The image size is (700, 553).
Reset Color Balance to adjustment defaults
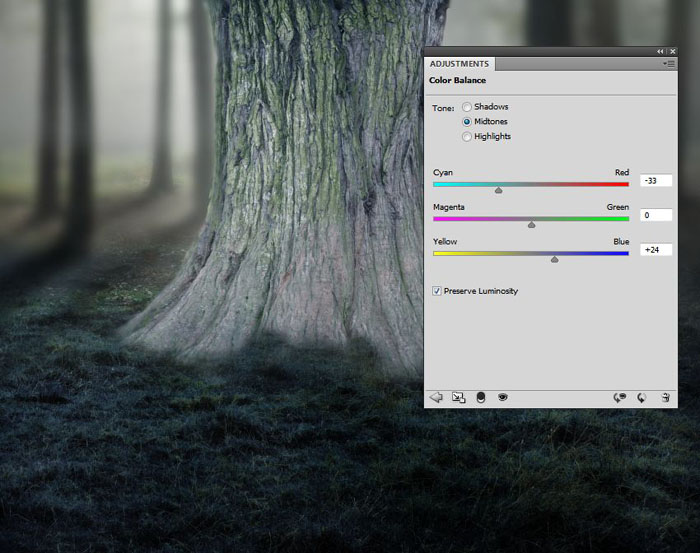coord(642,397)
